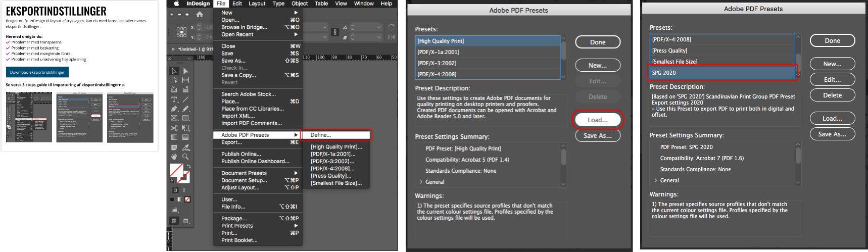Screen dimensions: 868x252
Task: Click Download eksportindstillinger button
Action: point(37,72)
